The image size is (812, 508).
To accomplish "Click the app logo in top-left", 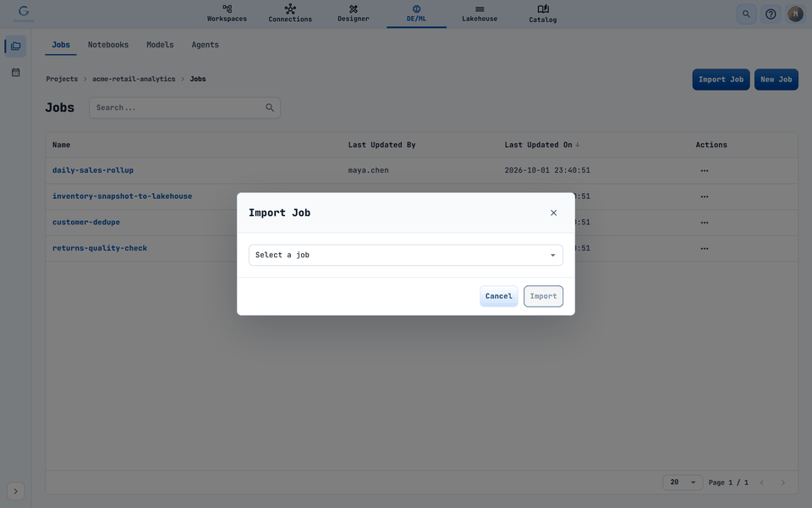I will (x=24, y=14).
